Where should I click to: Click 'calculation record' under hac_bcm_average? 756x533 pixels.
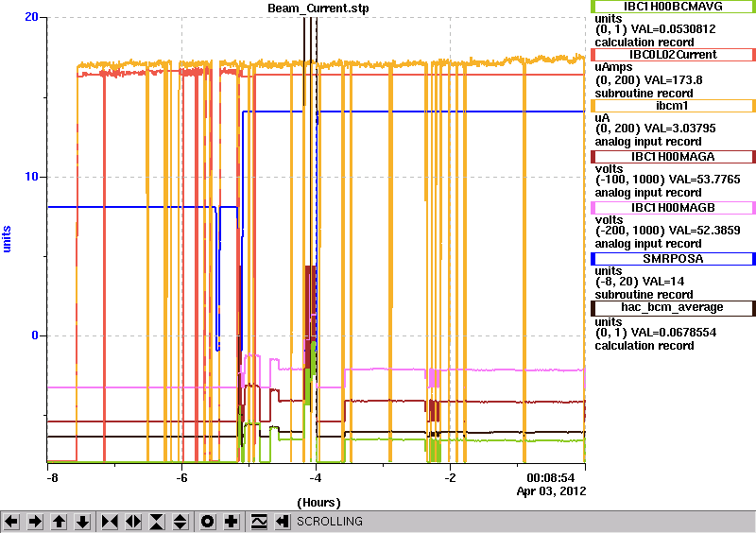tap(644, 345)
